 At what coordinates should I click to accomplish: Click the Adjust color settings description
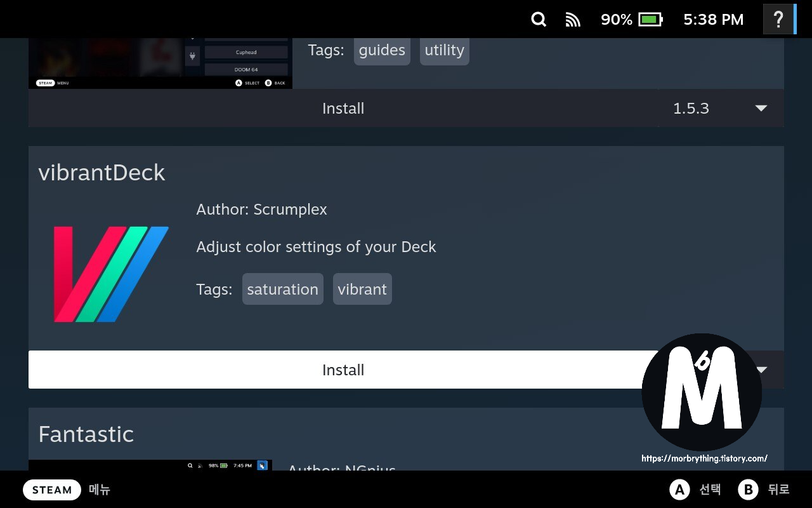[x=316, y=247]
